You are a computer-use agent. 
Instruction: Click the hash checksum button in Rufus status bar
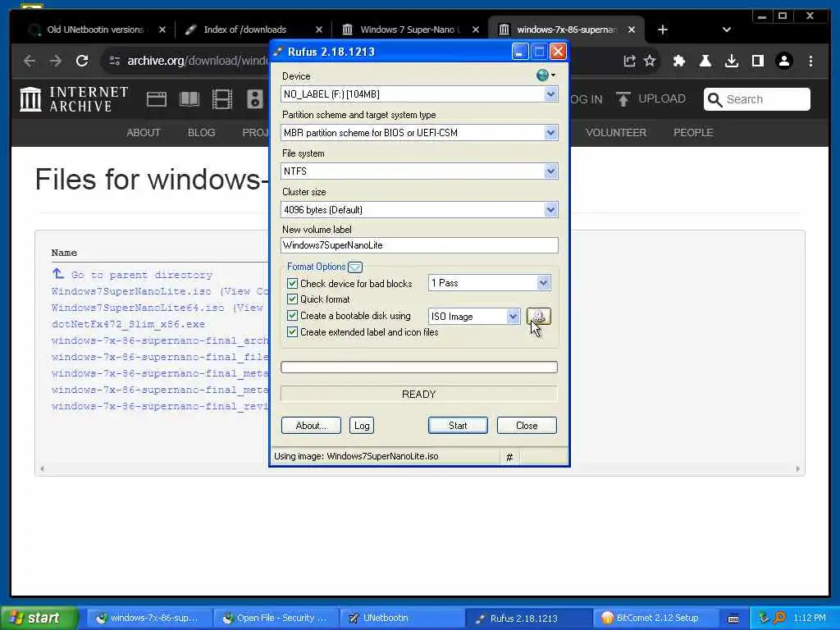coord(509,457)
